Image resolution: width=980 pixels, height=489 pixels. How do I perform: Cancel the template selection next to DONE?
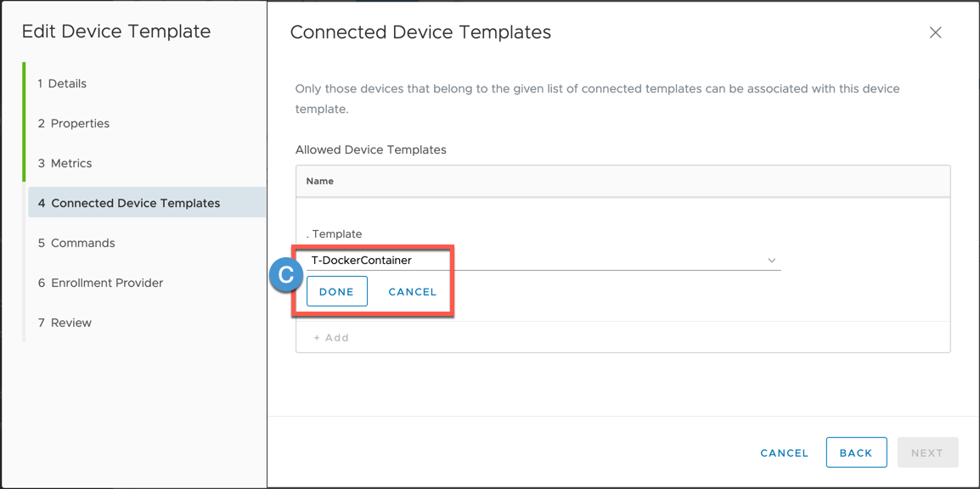pyautogui.click(x=412, y=291)
